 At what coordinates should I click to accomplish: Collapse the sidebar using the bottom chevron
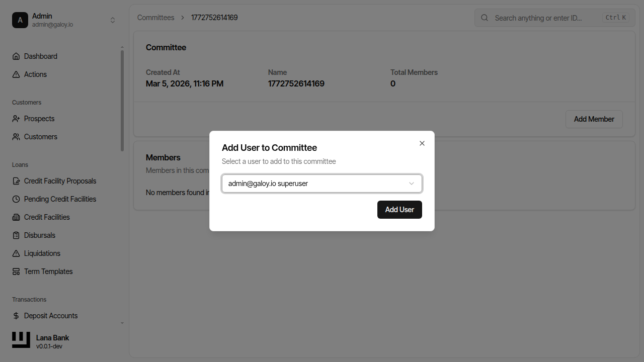(x=122, y=323)
